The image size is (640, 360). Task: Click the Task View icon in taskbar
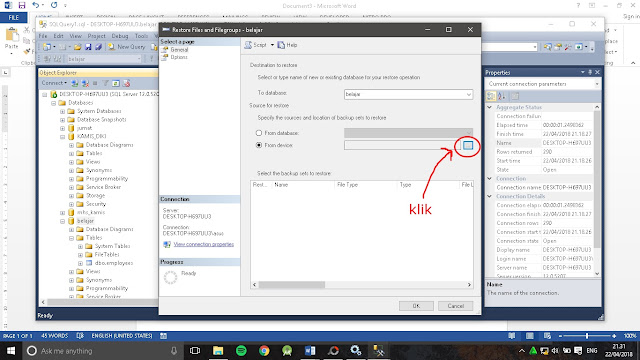tap(195, 351)
